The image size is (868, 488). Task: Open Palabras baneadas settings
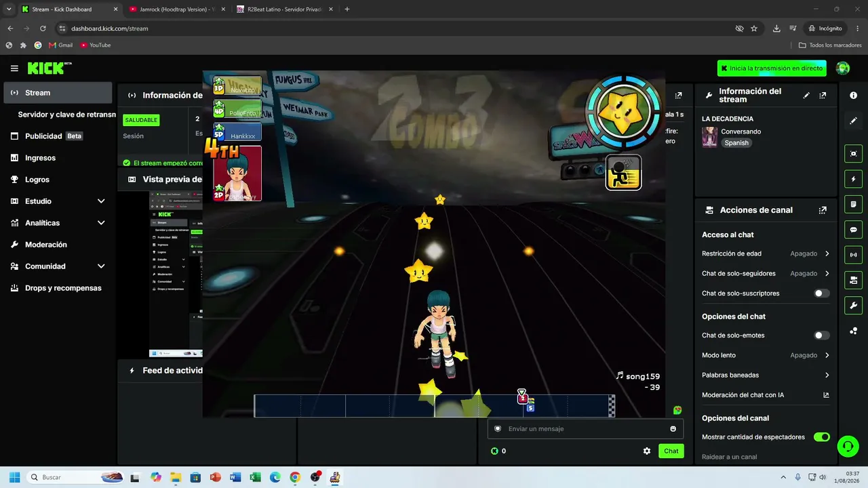[x=766, y=375]
